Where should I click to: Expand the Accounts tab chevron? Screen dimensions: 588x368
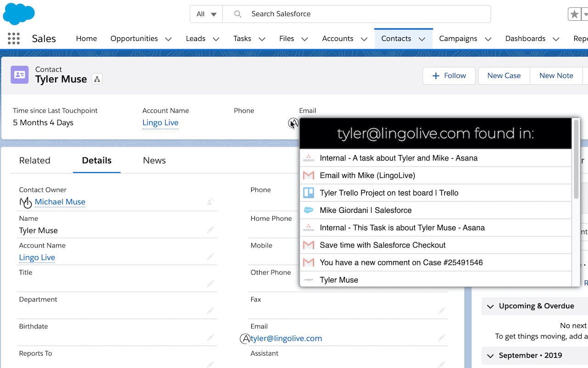pos(364,39)
